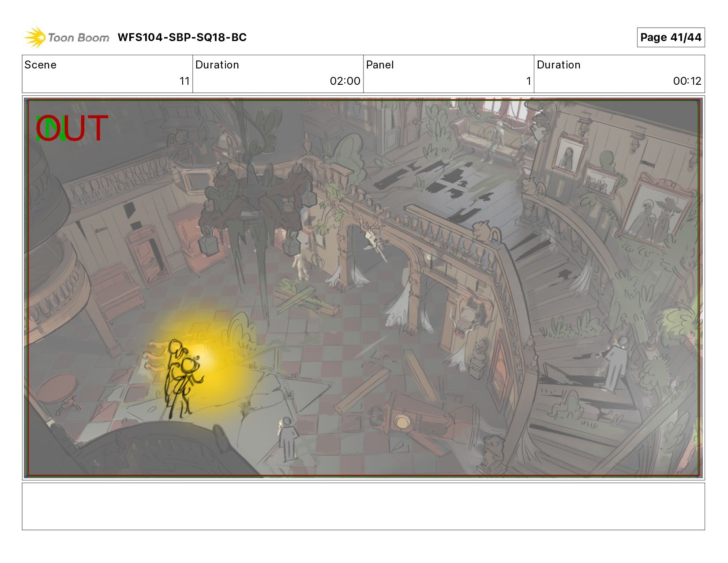This screenshot has width=728, height=563.
Task: Click the Panel label
Action: tap(380, 65)
